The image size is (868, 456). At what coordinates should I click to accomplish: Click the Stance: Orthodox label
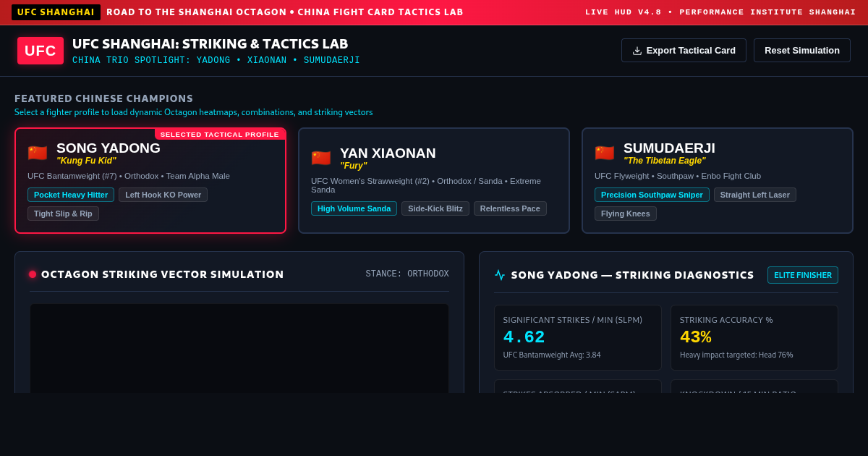[x=407, y=274]
